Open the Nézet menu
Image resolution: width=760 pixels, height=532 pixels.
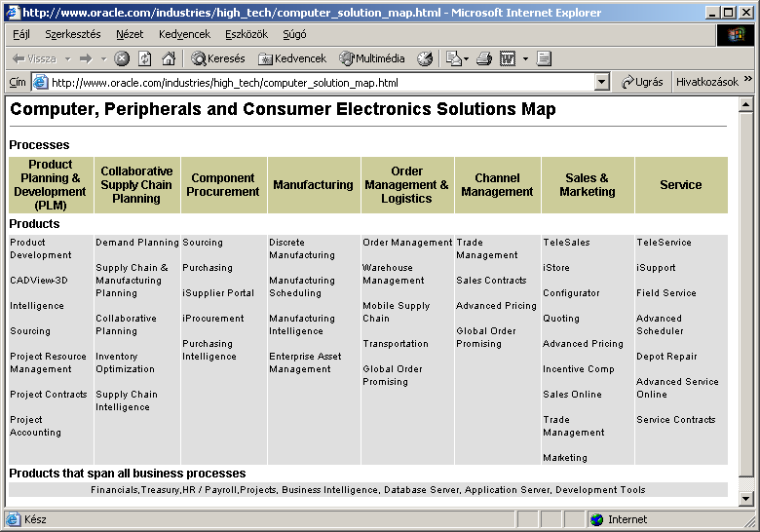pyautogui.click(x=130, y=34)
